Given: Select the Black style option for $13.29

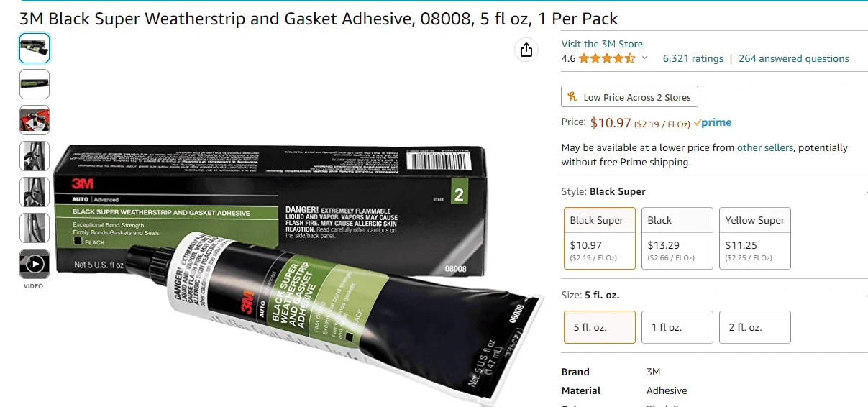Looking at the screenshot, I should [x=677, y=238].
